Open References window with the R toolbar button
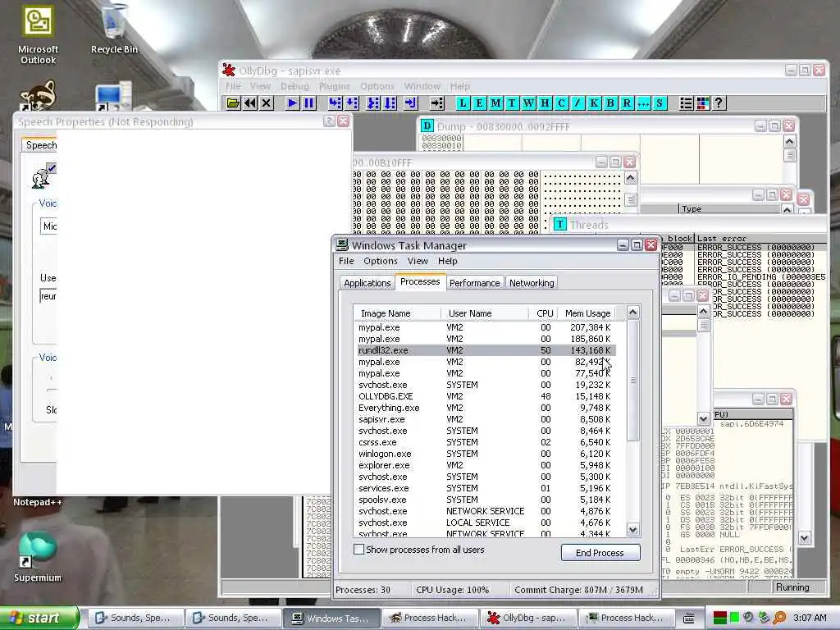 [x=627, y=103]
